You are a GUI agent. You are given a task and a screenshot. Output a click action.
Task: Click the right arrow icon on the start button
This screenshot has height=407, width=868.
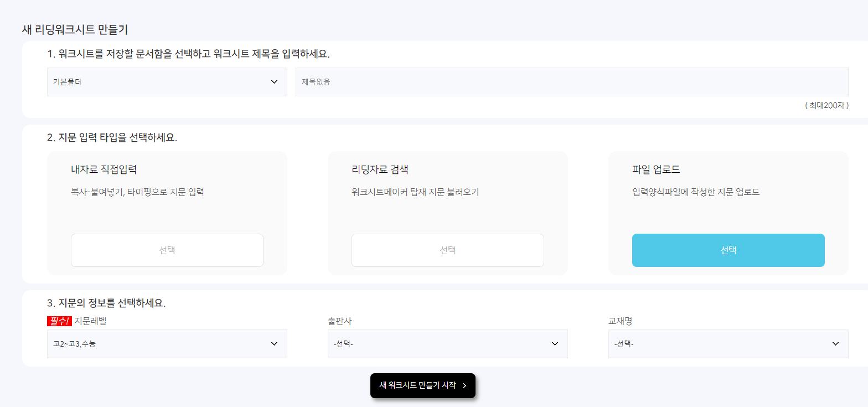(x=464, y=386)
